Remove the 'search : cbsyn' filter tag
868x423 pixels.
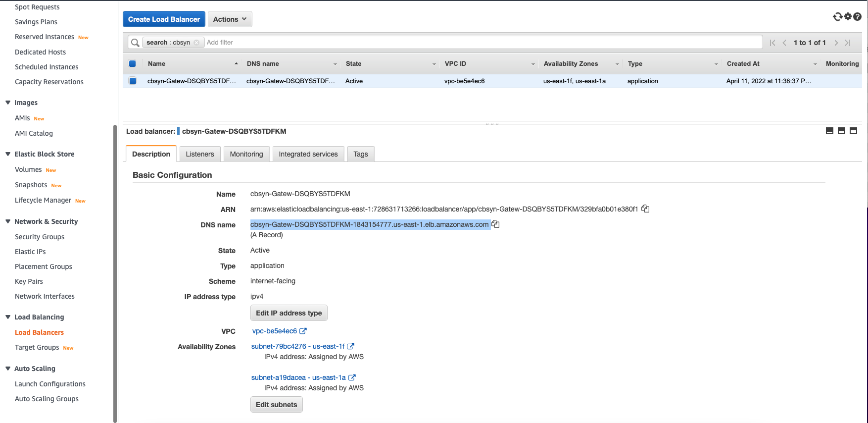pyautogui.click(x=196, y=43)
